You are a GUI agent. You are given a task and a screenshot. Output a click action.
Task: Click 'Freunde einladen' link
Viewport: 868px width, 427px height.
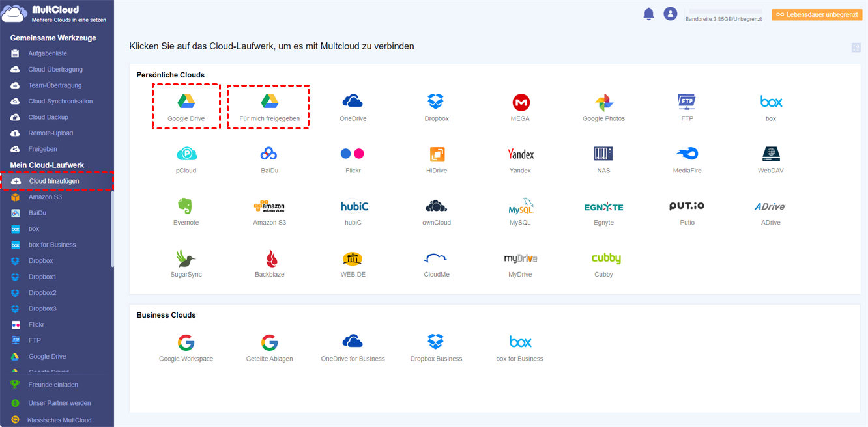tap(53, 385)
